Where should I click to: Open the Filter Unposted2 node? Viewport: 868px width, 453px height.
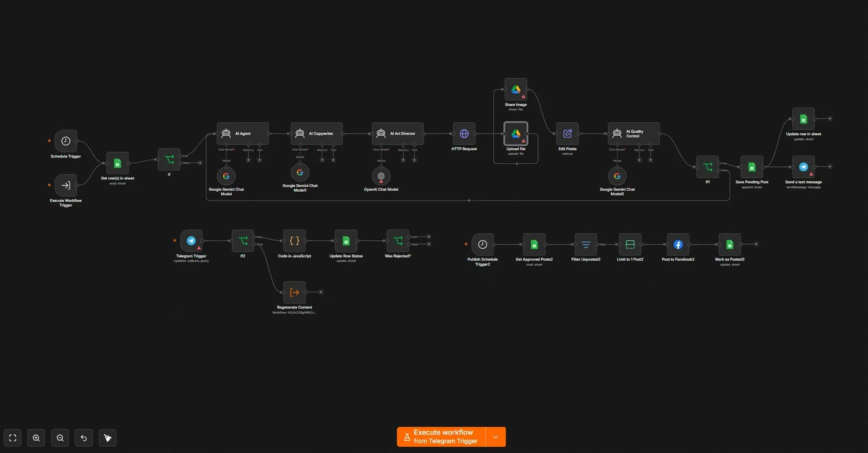(x=586, y=244)
